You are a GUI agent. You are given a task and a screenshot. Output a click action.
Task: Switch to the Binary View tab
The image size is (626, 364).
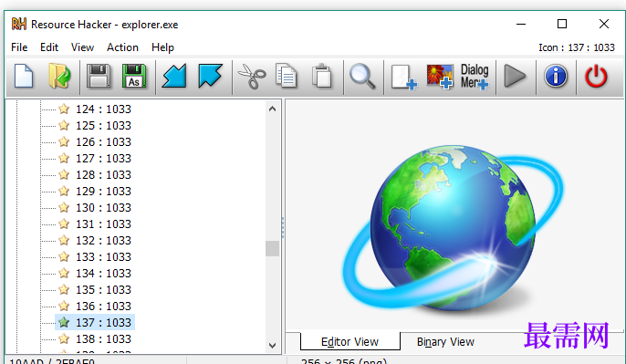445,341
